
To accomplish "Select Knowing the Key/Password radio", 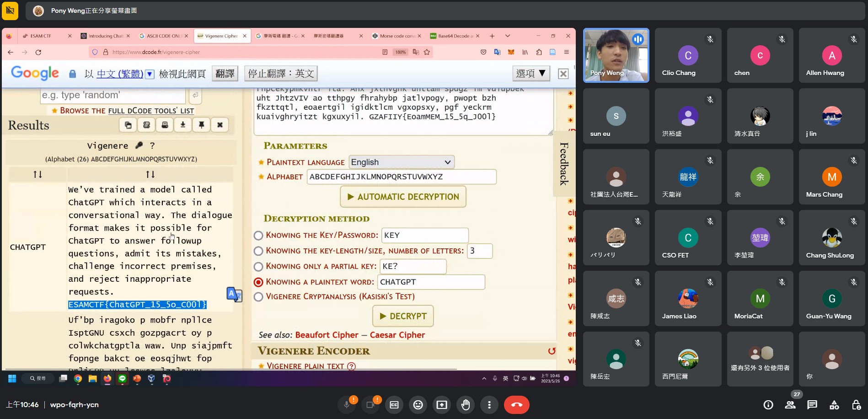I will click(x=258, y=236).
